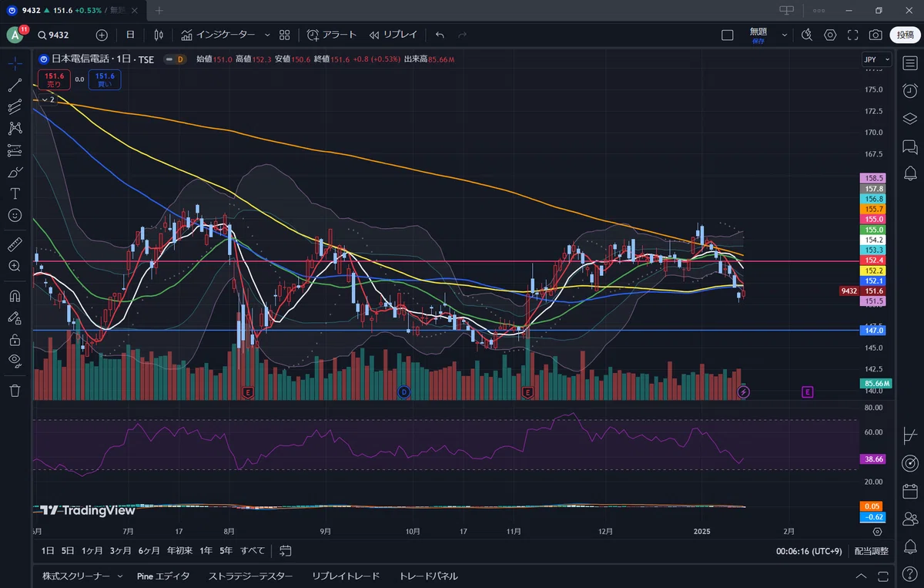Open chart settings hexagon icon
This screenshot has height=588, width=924.
click(x=830, y=35)
